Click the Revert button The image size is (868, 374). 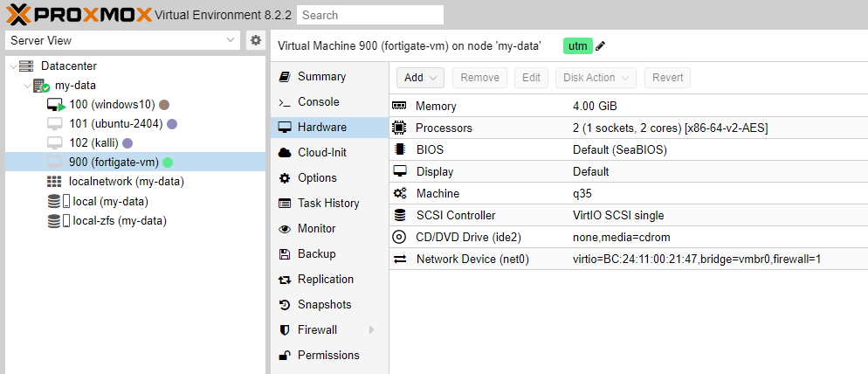tap(667, 78)
